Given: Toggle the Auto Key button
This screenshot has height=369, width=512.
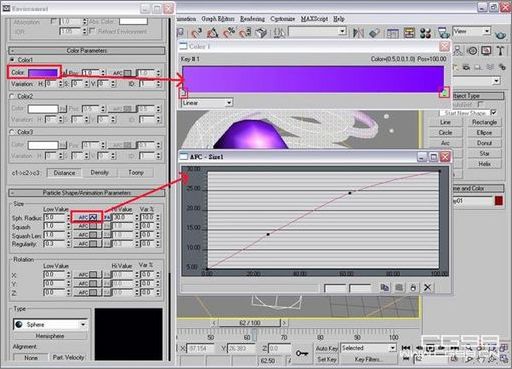Looking at the screenshot, I should (x=327, y=348).
